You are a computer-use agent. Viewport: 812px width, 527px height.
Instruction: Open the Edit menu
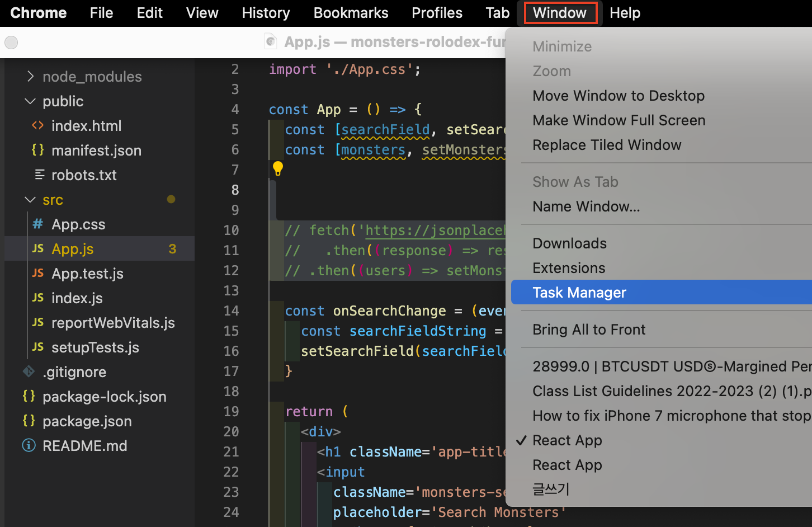(x=149, y=13)
